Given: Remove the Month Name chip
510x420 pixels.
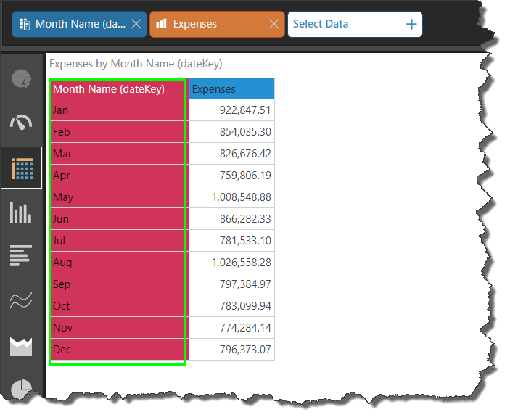Looking at the screenshot, I should (x=135, y=24).
